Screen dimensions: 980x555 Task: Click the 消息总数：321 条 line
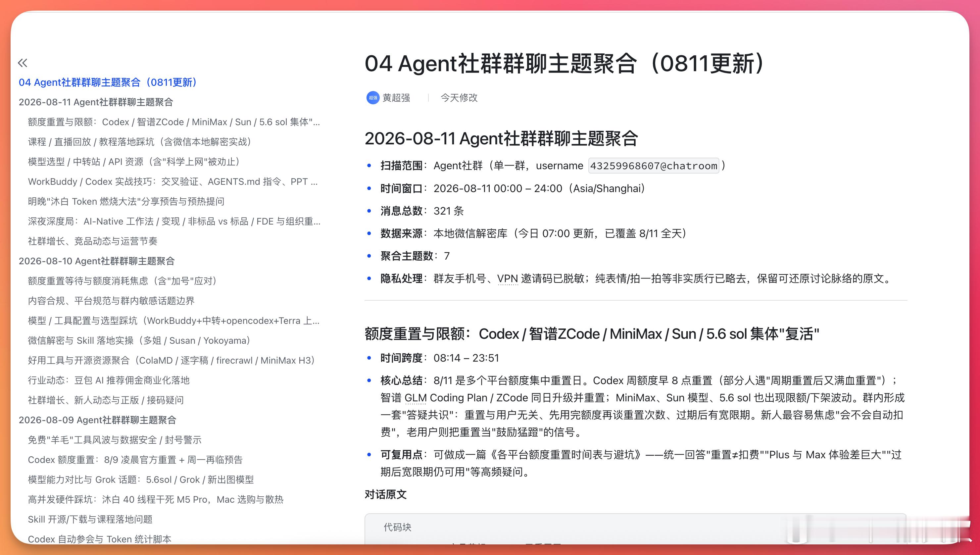[x=422, y=211]
